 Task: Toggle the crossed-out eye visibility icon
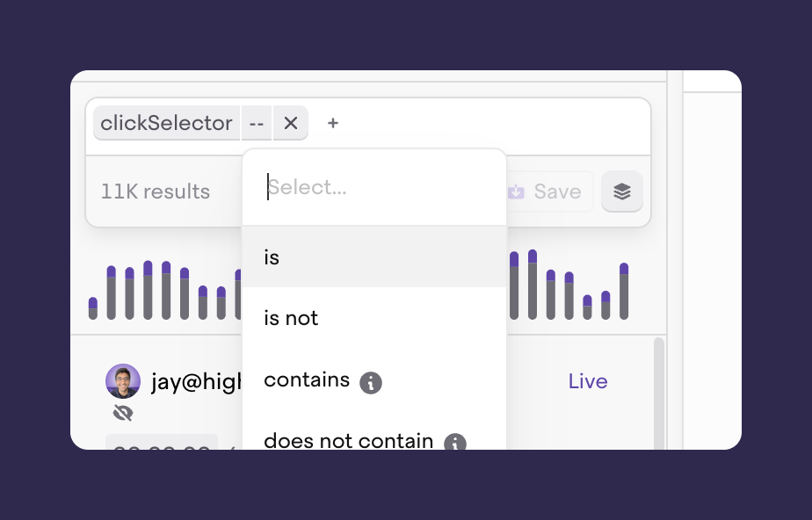coord(123,413)
